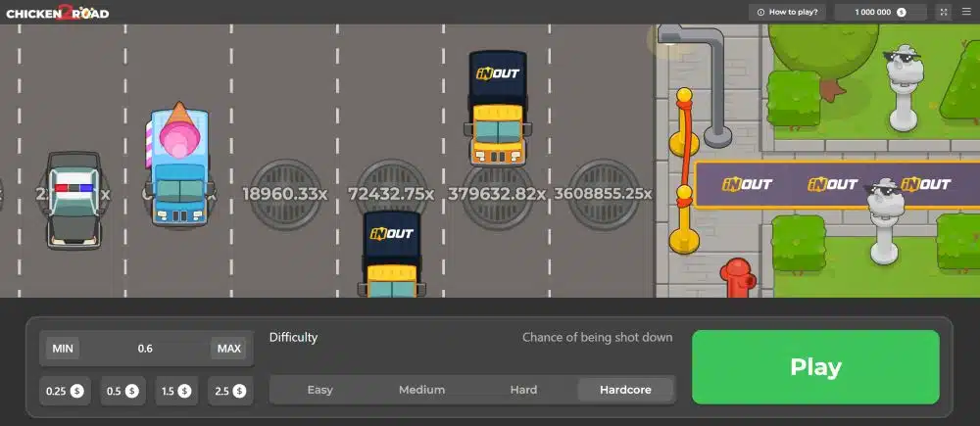980x426 pixels.
Task: Set the bet to MAX
Action: [x=228, y=349]
